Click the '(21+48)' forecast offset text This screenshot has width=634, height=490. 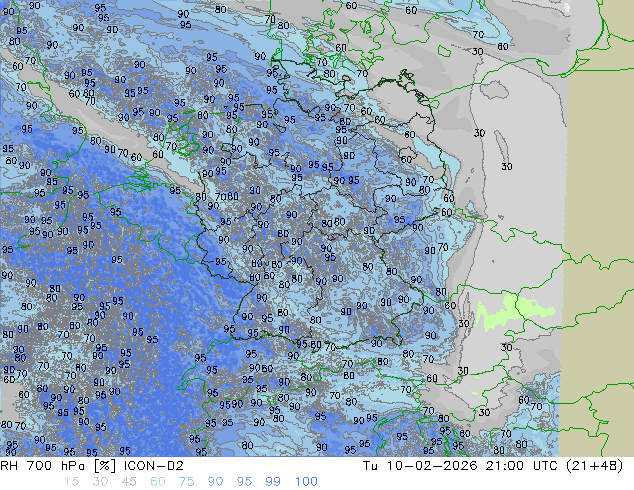point(596,466)
